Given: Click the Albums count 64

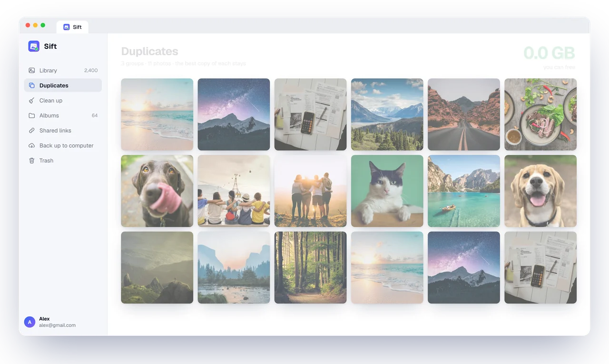Looking at the screenshot, I should (95, 115).
